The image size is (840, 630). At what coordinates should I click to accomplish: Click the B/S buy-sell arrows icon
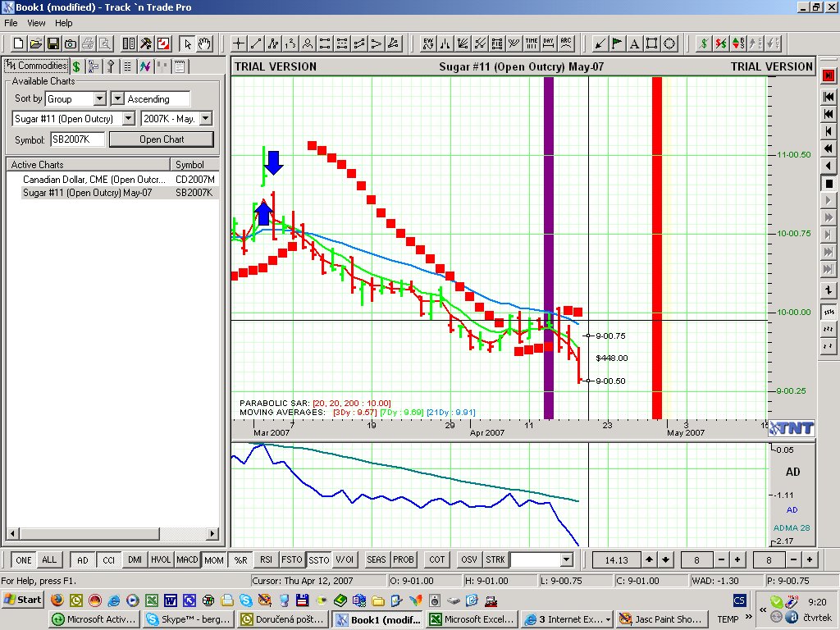coord(738,43)
